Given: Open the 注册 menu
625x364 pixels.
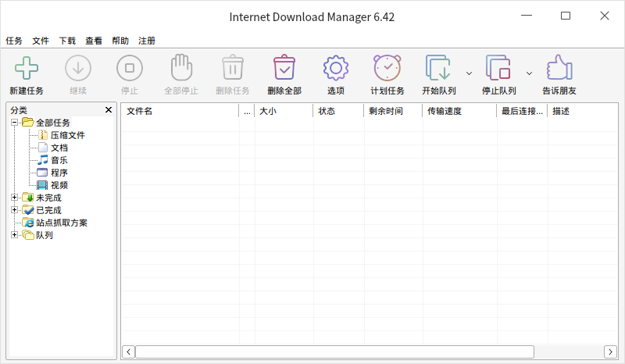Looking at the screenshot, I should (147, 41).
